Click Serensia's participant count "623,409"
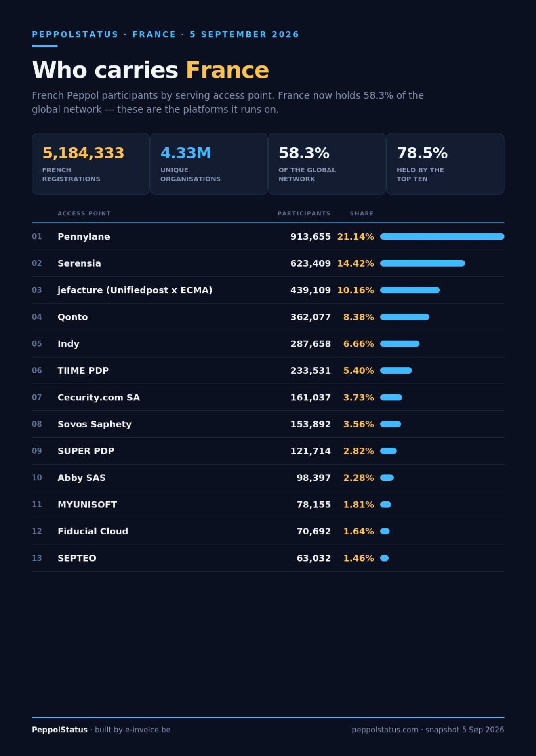 pos(311,263)
